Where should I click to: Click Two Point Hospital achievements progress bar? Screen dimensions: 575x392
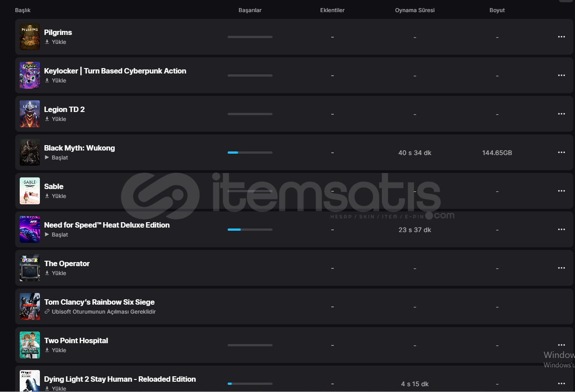click(250, 345)
